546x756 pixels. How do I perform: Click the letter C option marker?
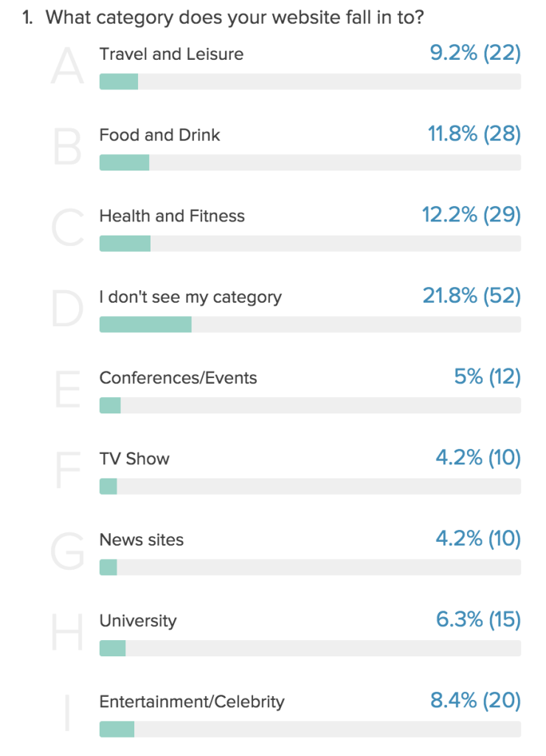click(x=67, y=227)
